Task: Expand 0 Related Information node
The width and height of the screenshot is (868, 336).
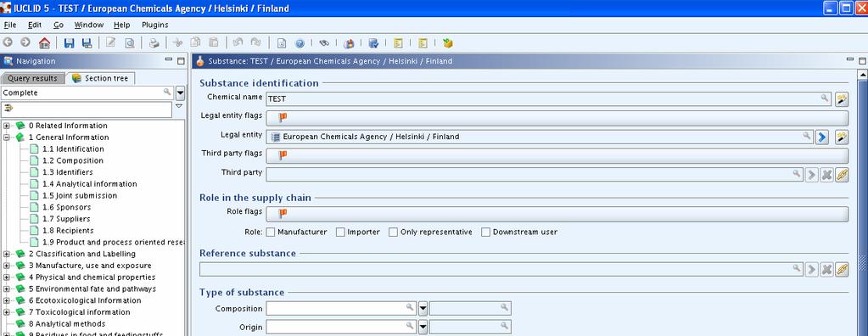Action: point(7,126)
